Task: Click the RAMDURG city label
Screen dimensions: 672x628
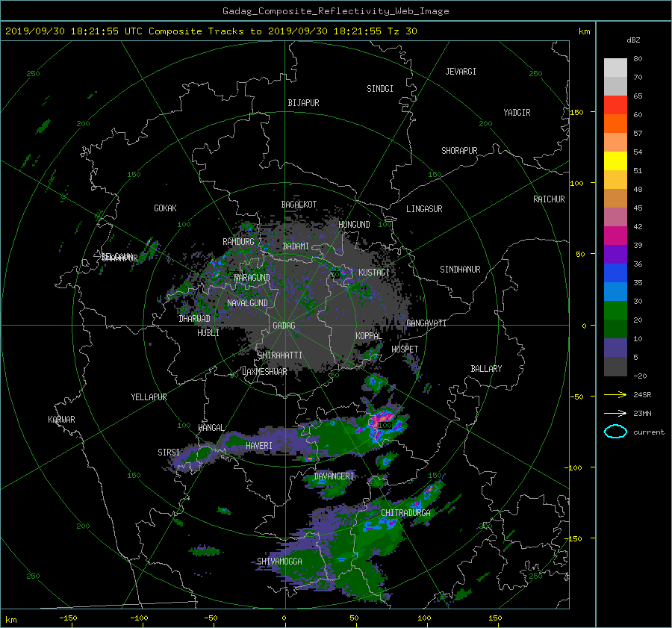Action: pos(238,242)
